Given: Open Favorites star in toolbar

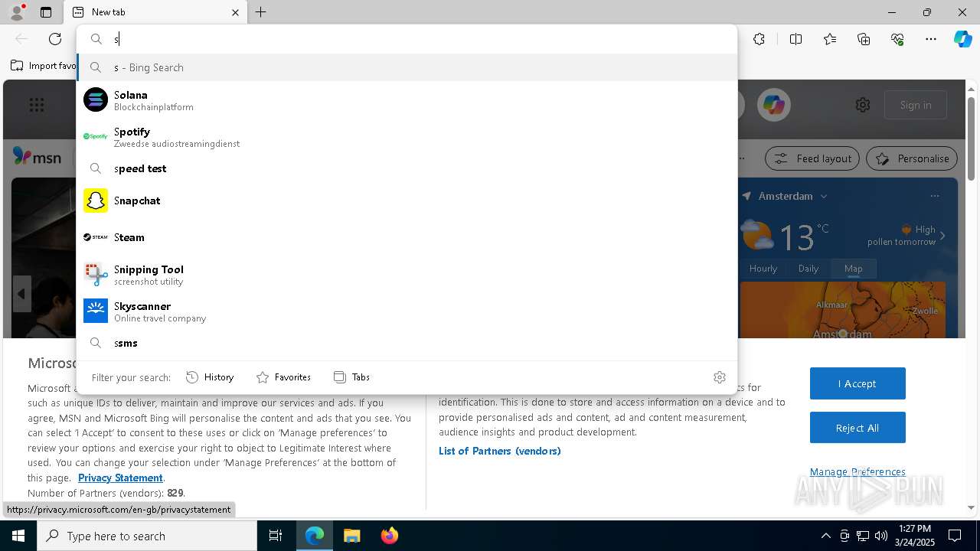Looking at the screenshot, I should tap(830, 39).
